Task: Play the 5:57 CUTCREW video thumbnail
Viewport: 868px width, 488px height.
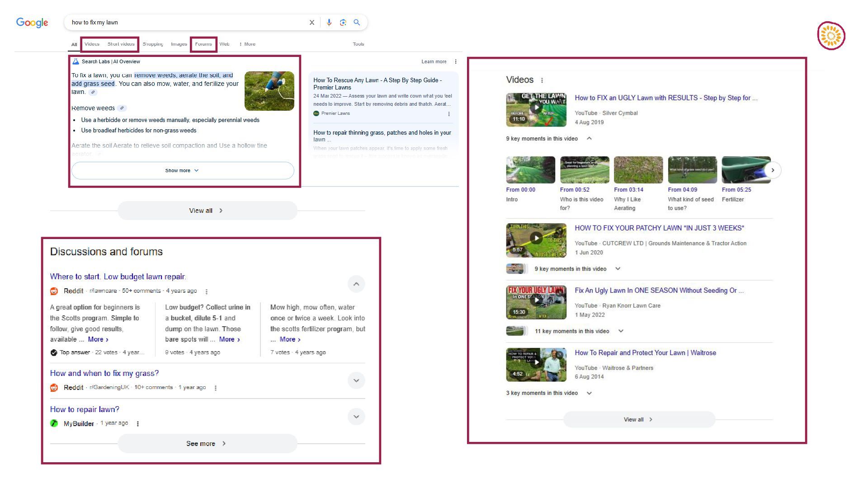Action: click(536, 240)
